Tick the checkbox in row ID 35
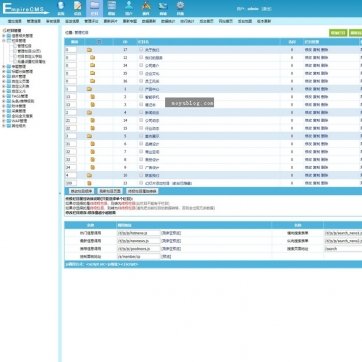 click(x=141, y=73)
